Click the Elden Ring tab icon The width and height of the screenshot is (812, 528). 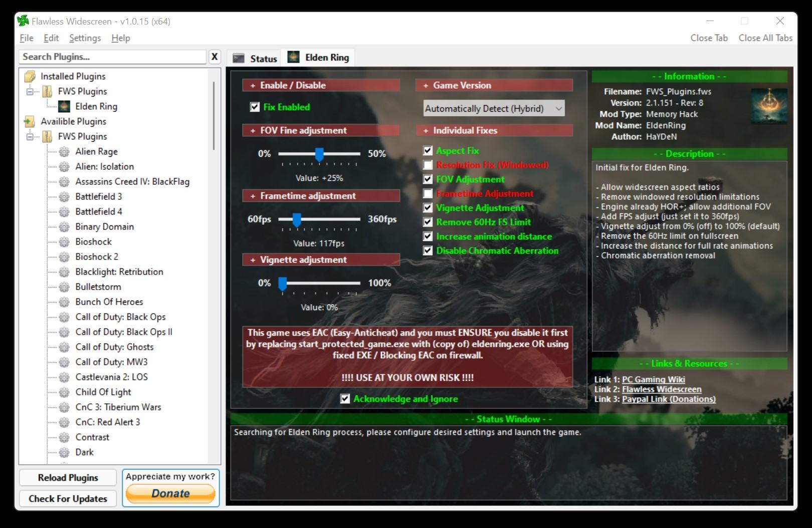coord(293,57)
